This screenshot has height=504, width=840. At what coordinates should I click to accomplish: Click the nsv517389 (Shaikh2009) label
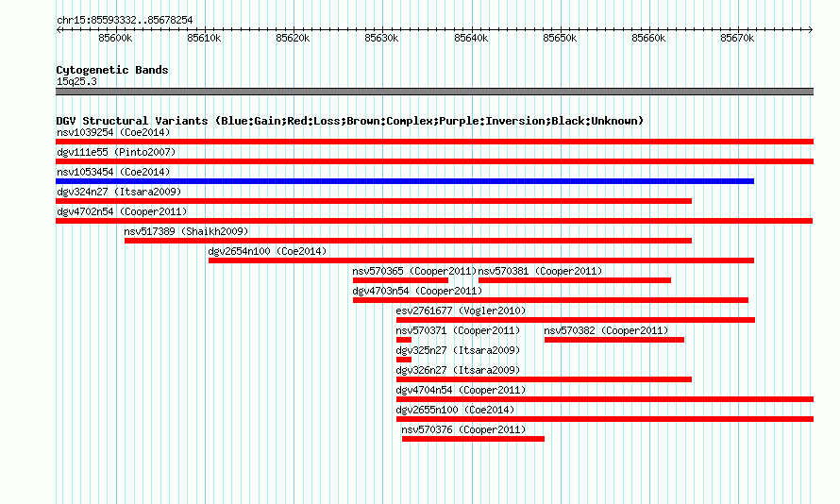pos(187,231)
